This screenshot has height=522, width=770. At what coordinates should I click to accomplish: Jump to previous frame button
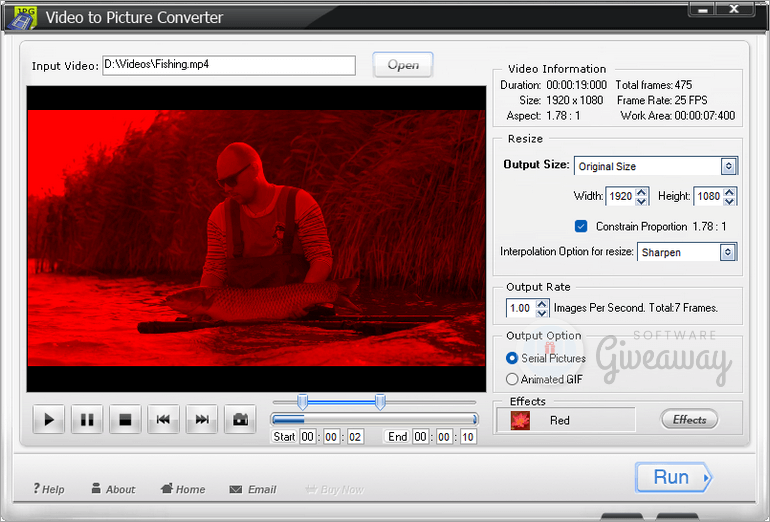tap(163, 420)
